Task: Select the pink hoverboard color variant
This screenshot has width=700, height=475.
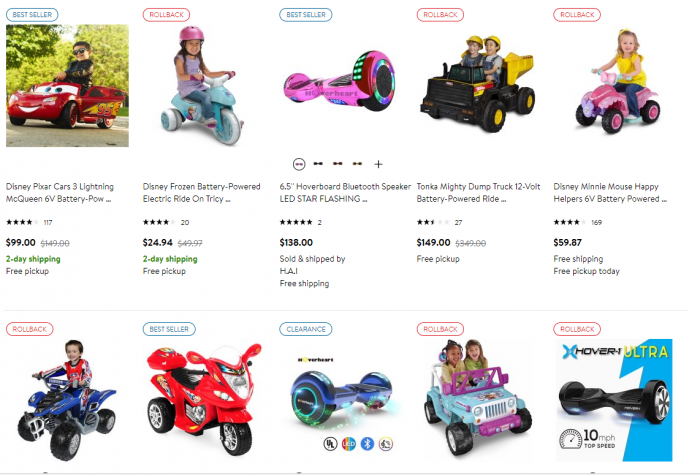Action: [299, 164]
